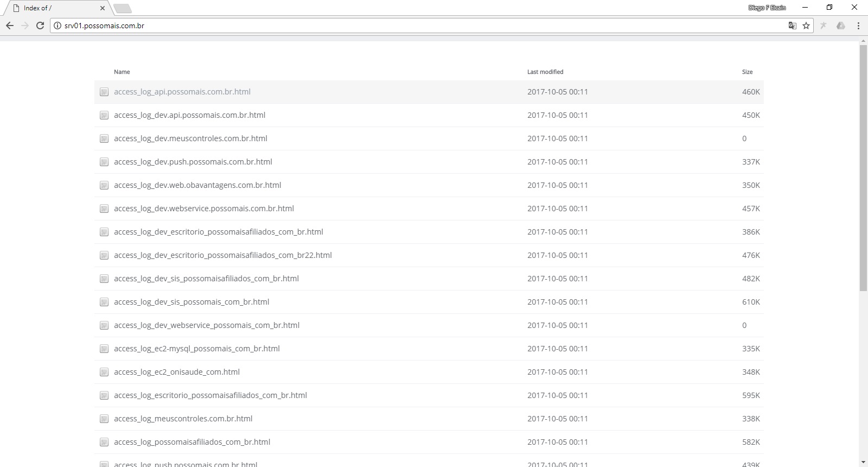Click the site information icon beside URL

57,26
